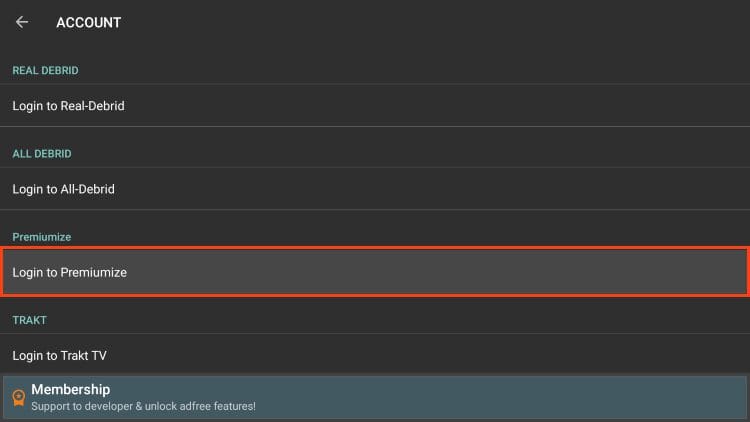The width and height of the screenshot is (750, 422).
Task: Click the word 'Premiumize' in the highlighted row
Action: coord(94,272)
